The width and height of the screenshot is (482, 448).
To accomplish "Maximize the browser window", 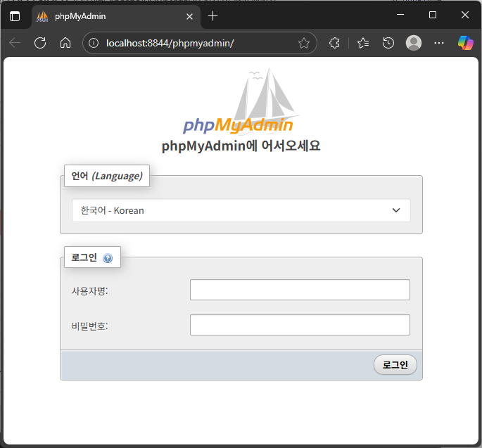I will (433, 15).
